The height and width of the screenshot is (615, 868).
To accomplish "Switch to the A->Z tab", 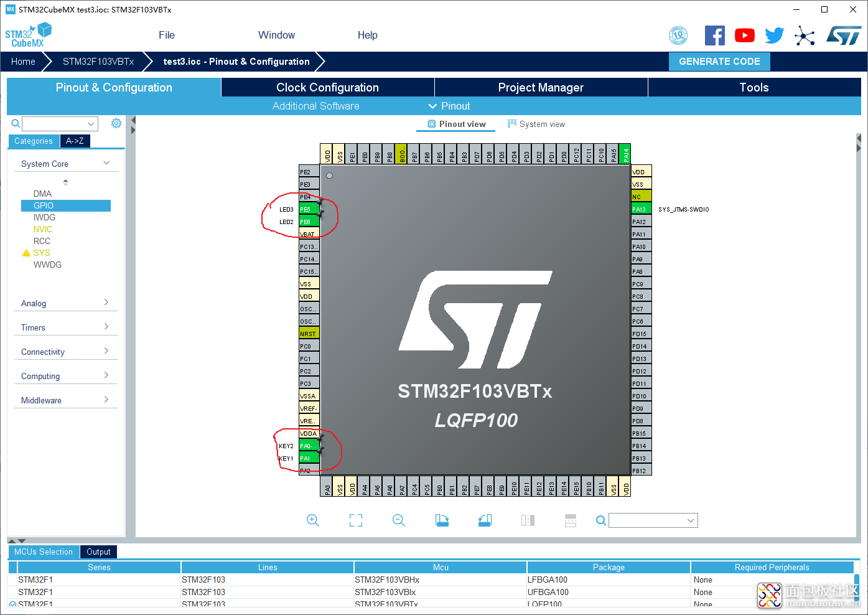I will point(75,141).
